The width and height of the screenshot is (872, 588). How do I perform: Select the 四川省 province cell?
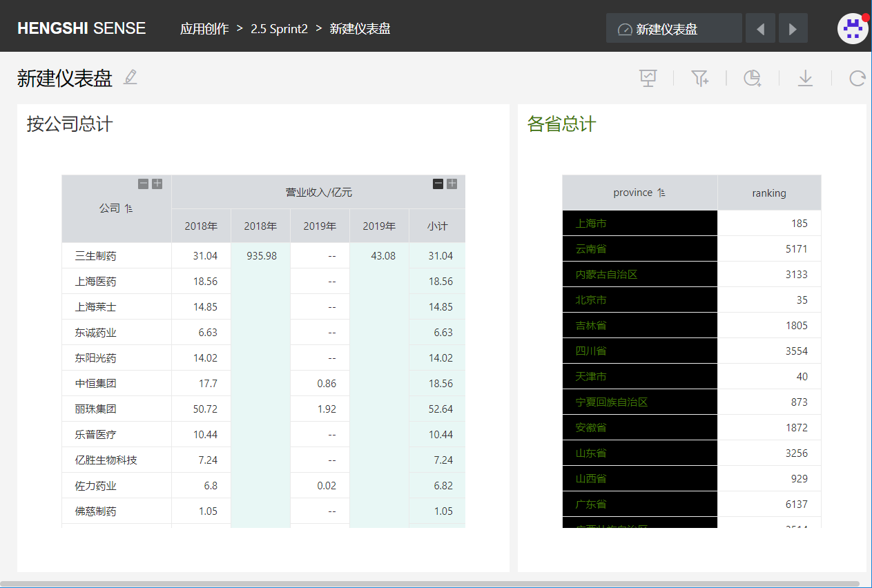(x=640, y=351)
